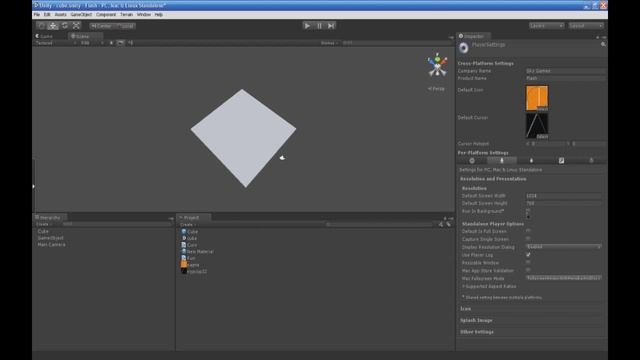Toggle Default Is Full Screen checkbox

[x=528, y=231]
